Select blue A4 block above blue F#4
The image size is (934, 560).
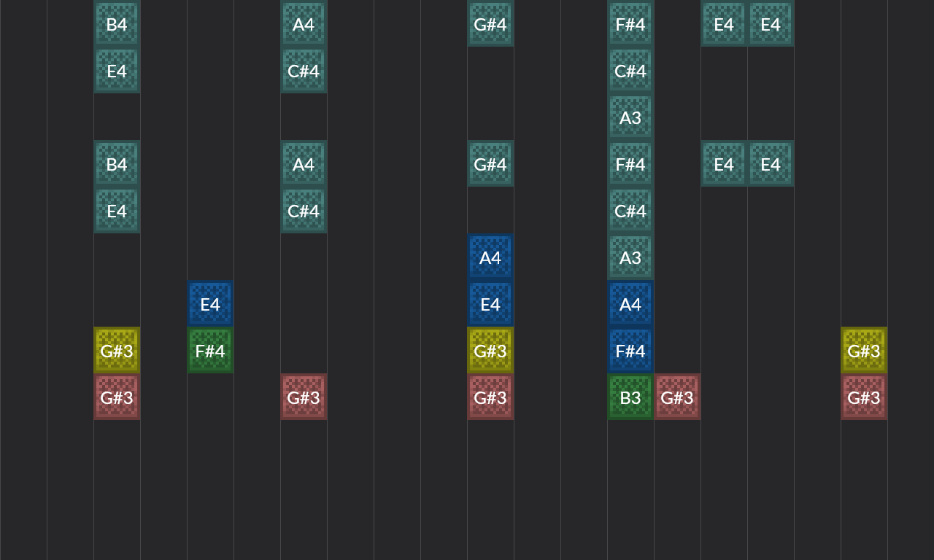630,304
